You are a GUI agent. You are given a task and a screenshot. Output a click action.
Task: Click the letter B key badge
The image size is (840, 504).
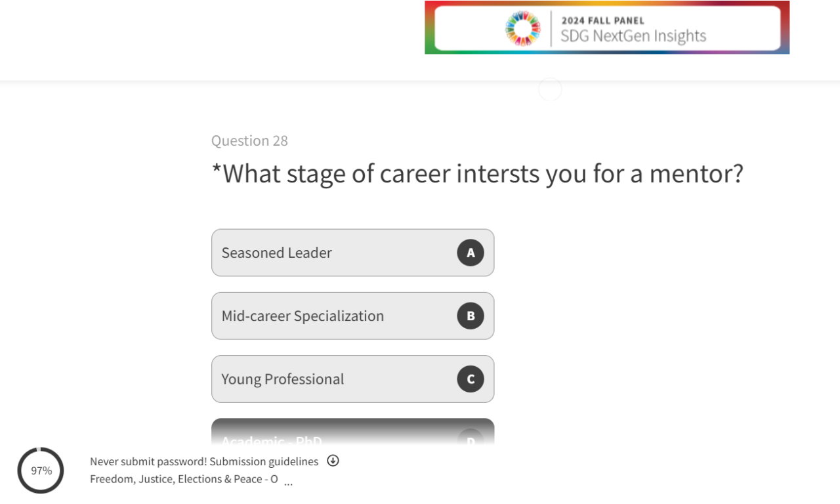[x=471, y=316]
